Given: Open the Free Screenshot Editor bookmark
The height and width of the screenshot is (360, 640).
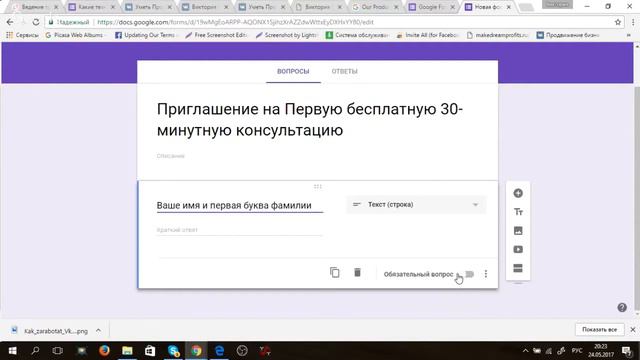Looking at the screenshot, I should (x=216, y=35).
